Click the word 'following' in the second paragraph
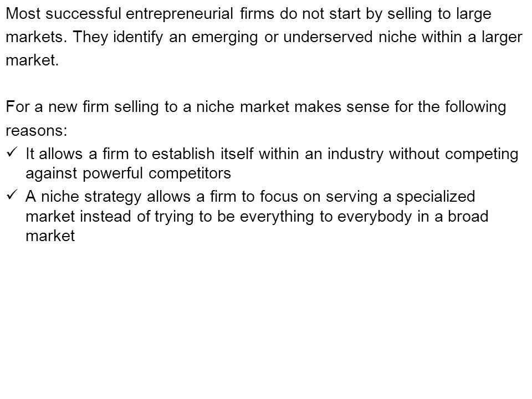Image resolution: width=532 pixels, height=399 pixels. pos(475,108)
